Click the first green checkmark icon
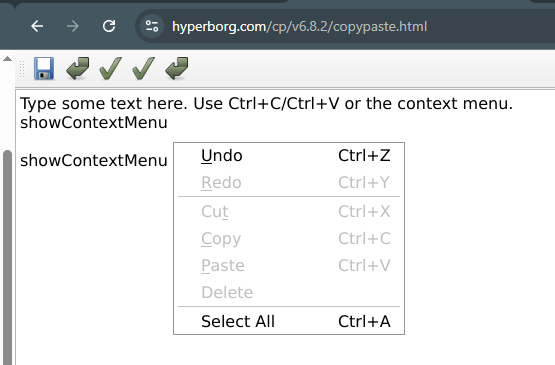Screen dimensions: 555x365 [110, 68]
